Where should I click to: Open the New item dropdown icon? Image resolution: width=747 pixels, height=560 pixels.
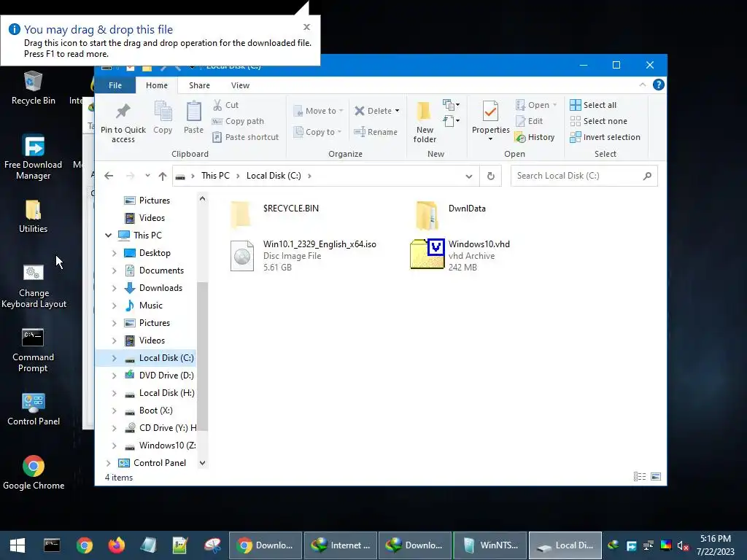pyautogui.click(x=451, y=104)
